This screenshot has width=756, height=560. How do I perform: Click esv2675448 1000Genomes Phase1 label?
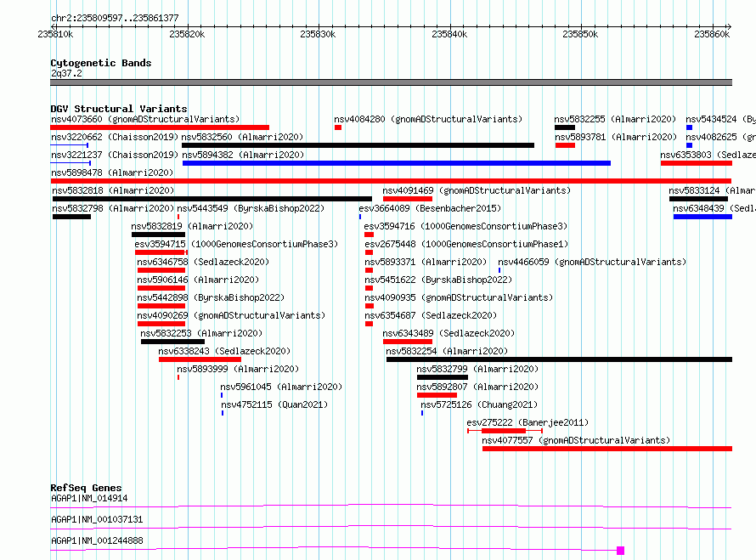pos(466,244)
